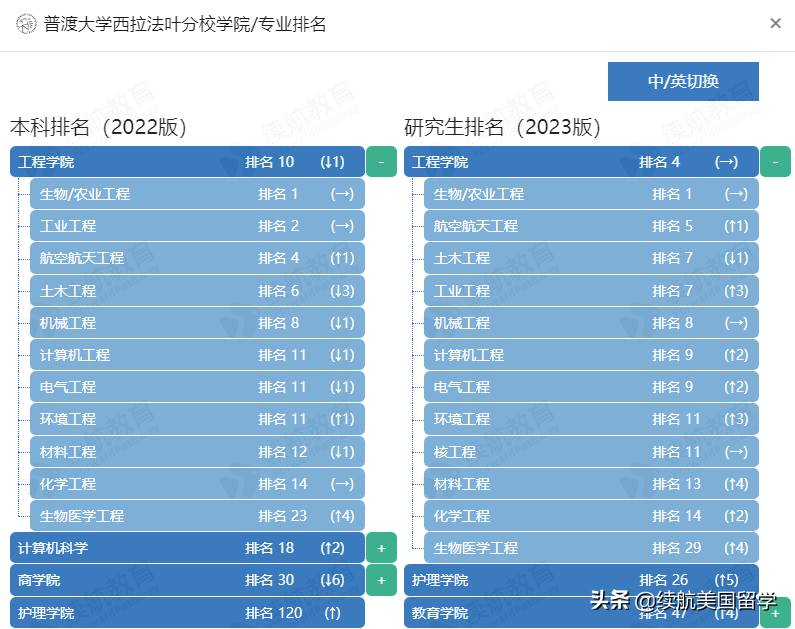Screen dimensions: 795x629
Task: Select graduate 工程学院 排名 4 row
Action: [x=581, y=162]
